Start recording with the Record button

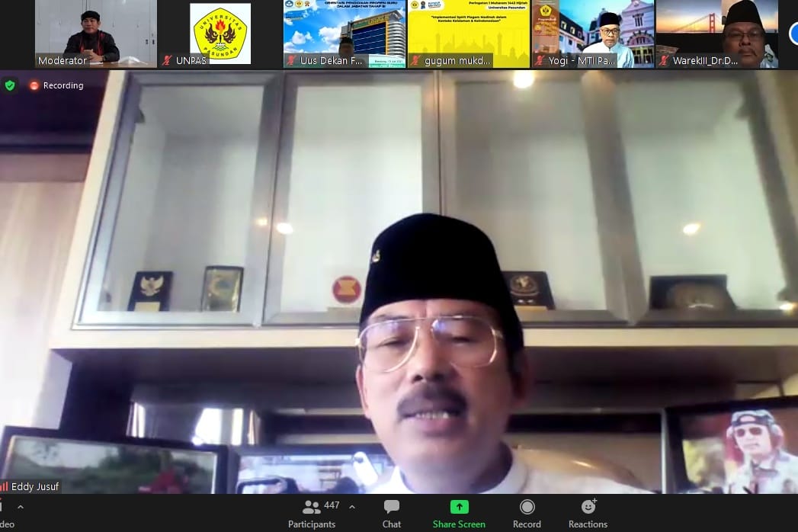527,514
